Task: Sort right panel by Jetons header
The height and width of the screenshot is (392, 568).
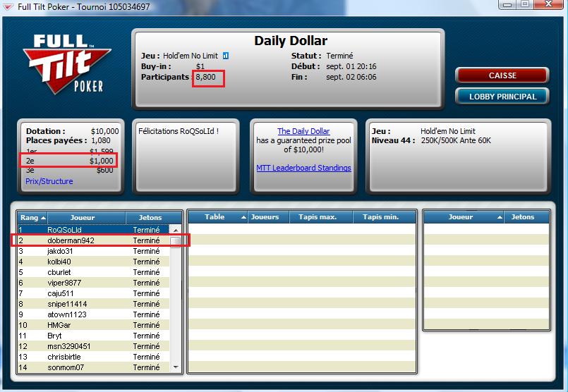Action: pos(526,217)
